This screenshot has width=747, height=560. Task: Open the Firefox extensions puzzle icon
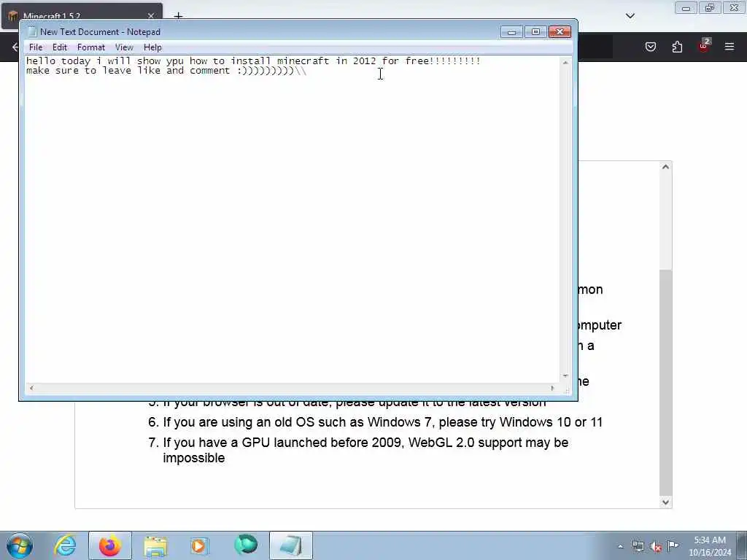click(677, 47)
